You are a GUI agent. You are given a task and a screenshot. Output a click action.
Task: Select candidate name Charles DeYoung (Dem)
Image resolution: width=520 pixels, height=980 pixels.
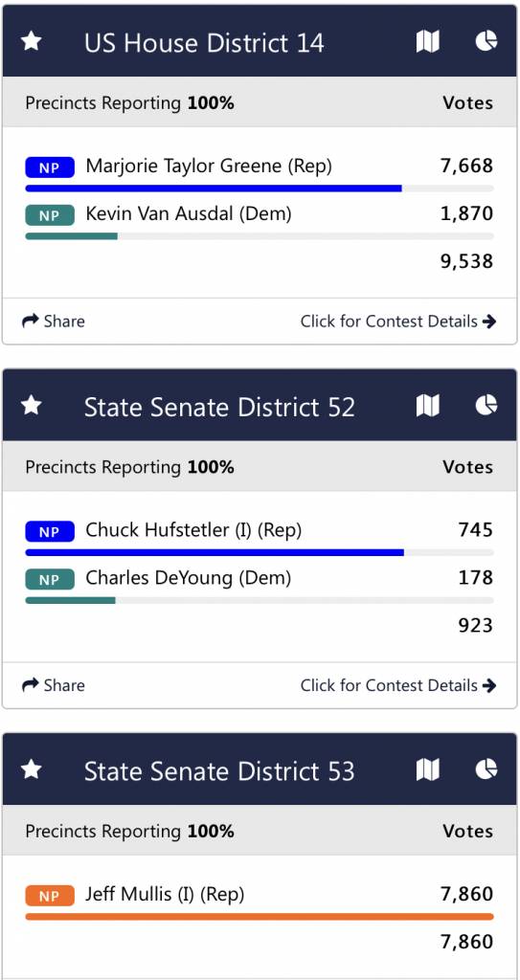[189, 578]
